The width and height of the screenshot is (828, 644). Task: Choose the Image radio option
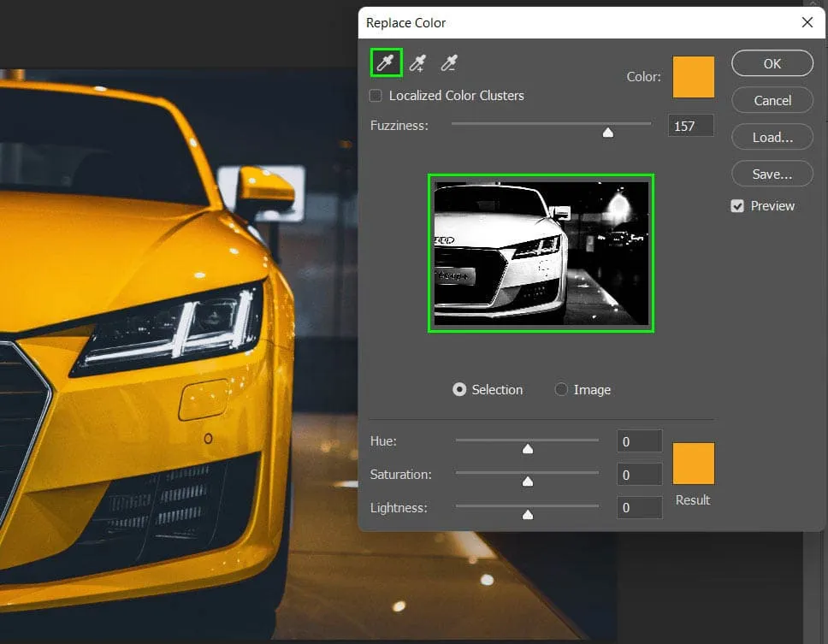[561, 390]
